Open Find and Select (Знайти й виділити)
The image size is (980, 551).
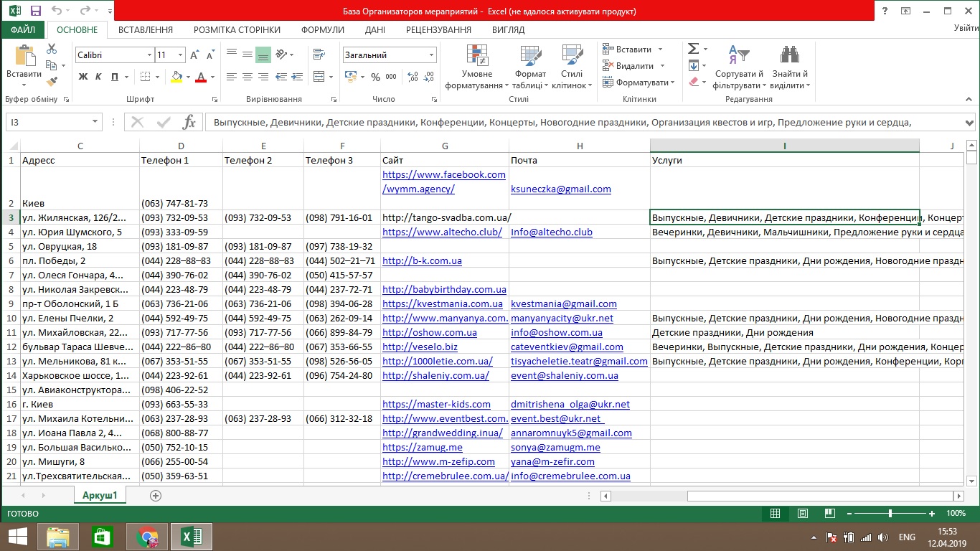point(790,67)
